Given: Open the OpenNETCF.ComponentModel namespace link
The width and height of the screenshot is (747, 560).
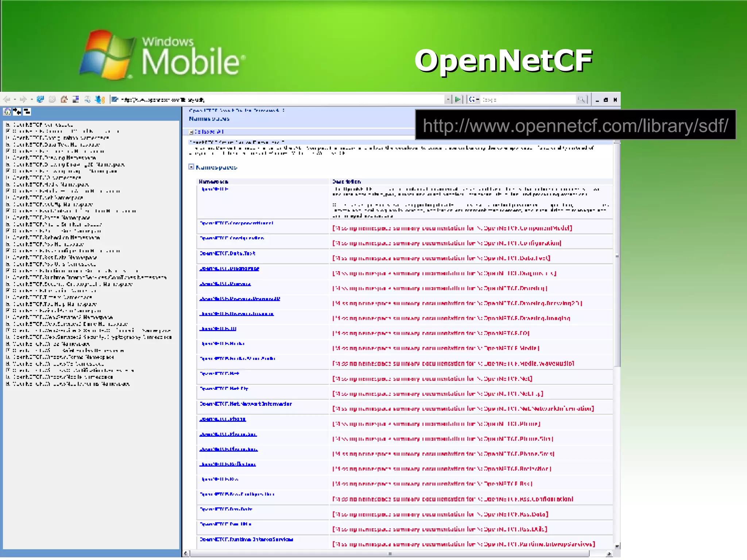Looking at the screenshot, I should tap(236, 223).
